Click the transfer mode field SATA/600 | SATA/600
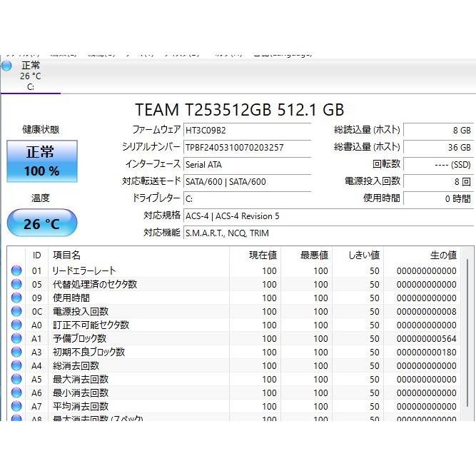The height and width of the screenshot is (476, 476). point(248,181)
